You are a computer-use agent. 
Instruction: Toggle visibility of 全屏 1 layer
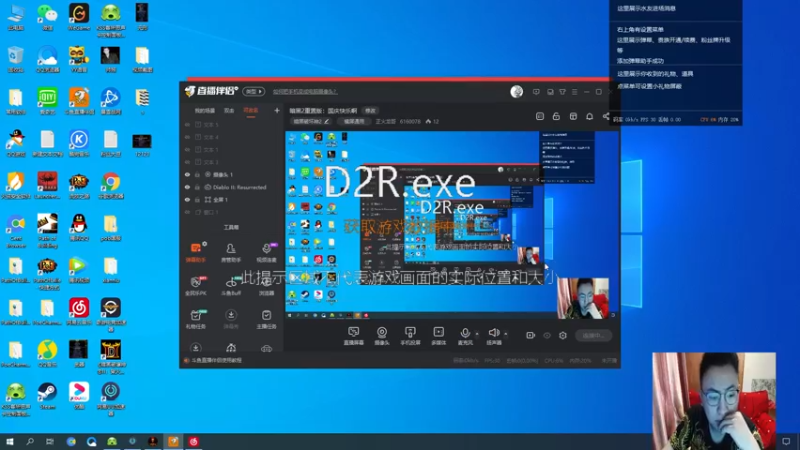pos(187,199)
